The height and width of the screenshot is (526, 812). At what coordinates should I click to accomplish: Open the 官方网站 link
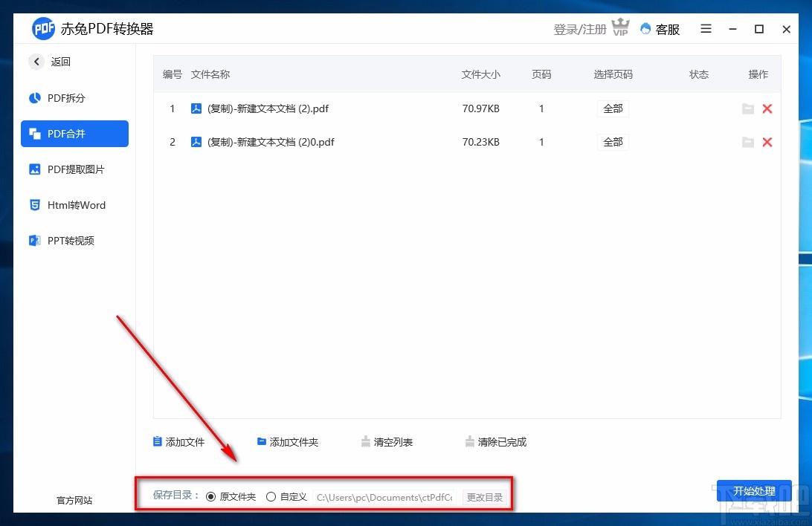(x=74, y=501)
